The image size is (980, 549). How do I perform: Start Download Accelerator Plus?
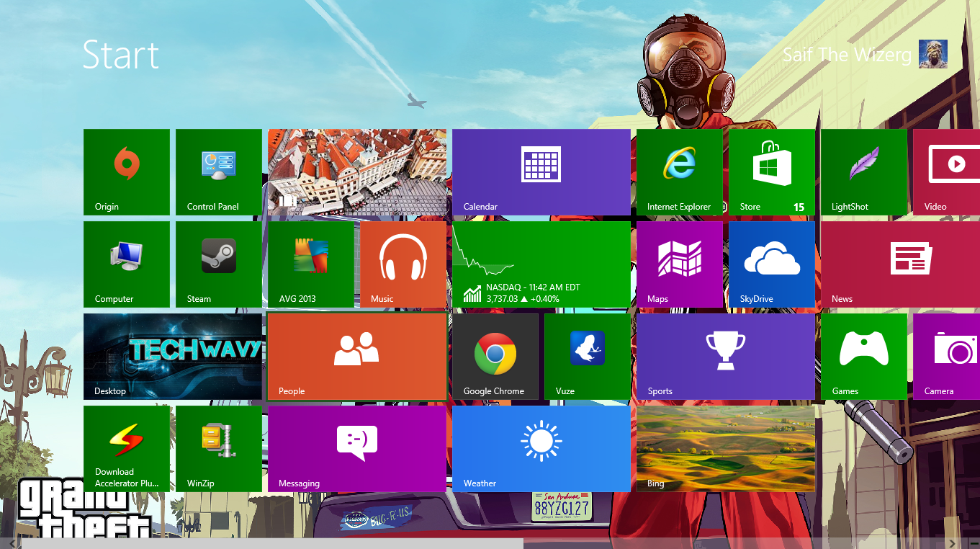pyautogui.click(x=126, y=448)
